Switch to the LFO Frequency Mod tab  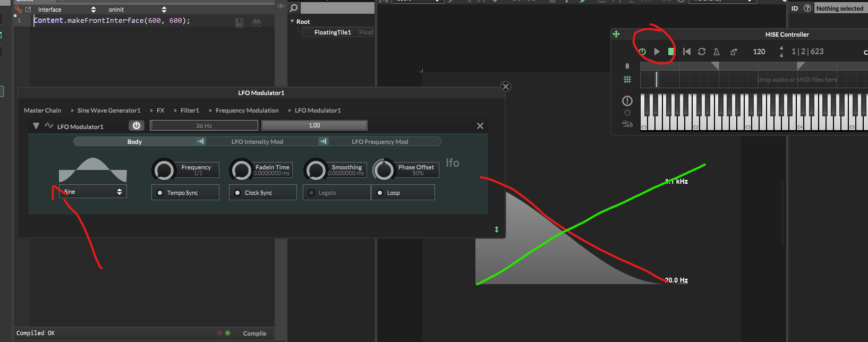[380, 142]
